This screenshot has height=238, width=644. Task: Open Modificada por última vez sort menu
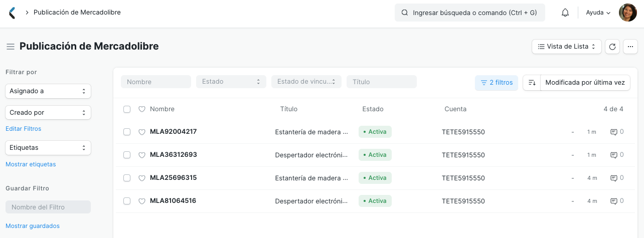[x=585, y=83]
